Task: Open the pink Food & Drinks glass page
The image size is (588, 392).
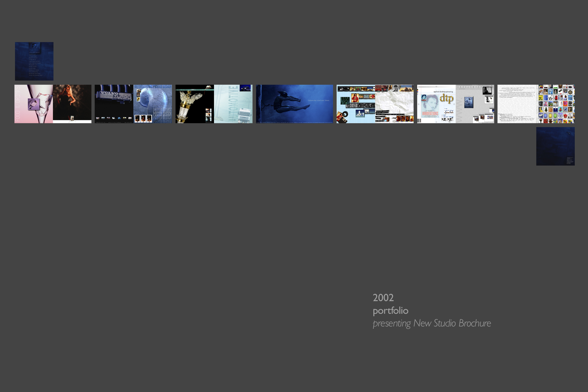Action: point(34,104)
